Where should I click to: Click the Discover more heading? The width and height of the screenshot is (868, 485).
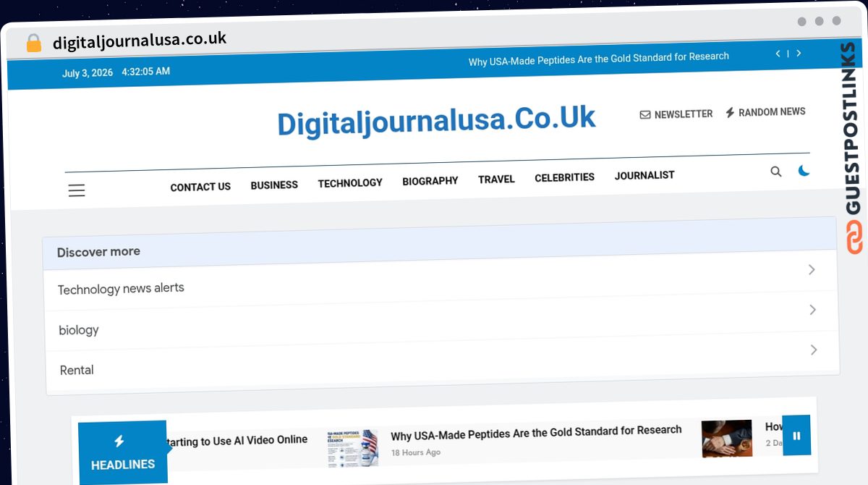point(98,252)
